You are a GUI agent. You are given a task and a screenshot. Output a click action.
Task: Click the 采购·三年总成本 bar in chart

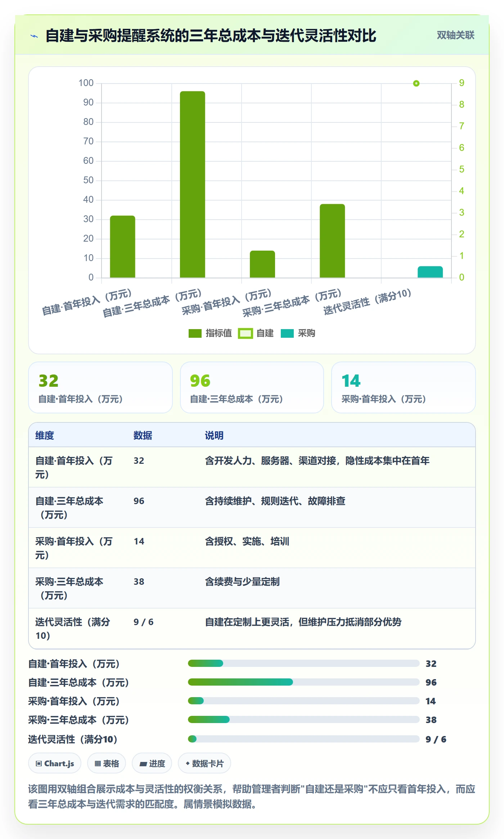(x=332, y=241)
